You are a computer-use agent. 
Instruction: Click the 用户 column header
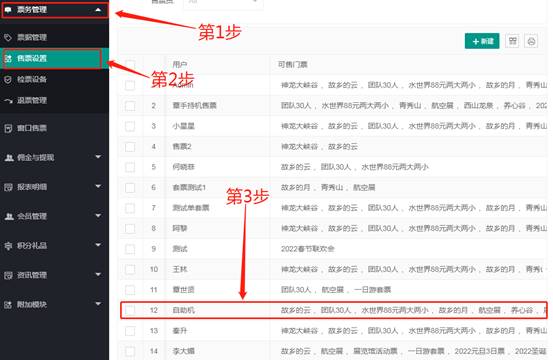[x=180, y=65]
